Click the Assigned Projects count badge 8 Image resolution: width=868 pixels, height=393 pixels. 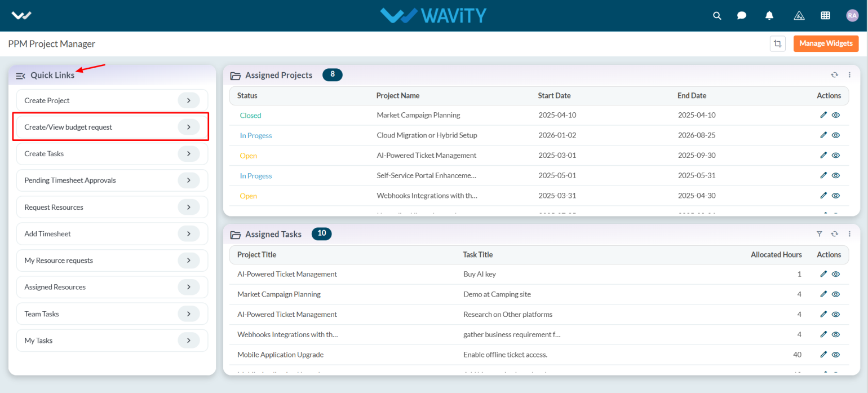pyautogui.click(x=333, y=74)
